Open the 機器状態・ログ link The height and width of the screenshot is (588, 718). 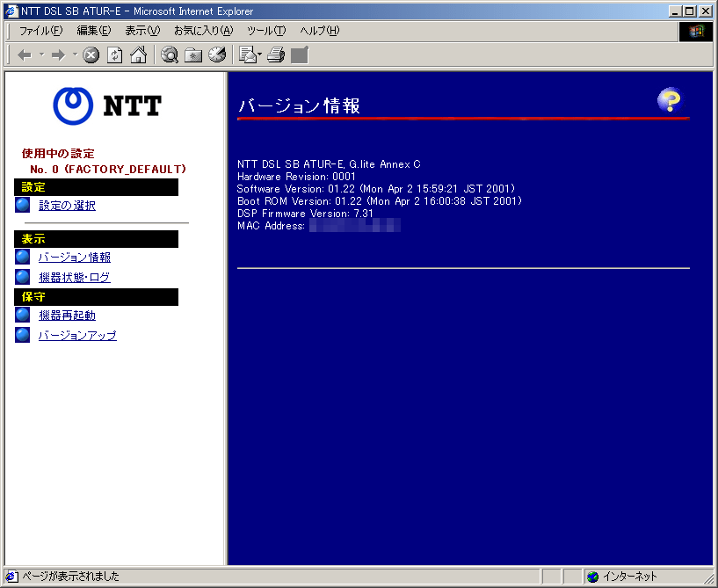(x=75, y=278)
